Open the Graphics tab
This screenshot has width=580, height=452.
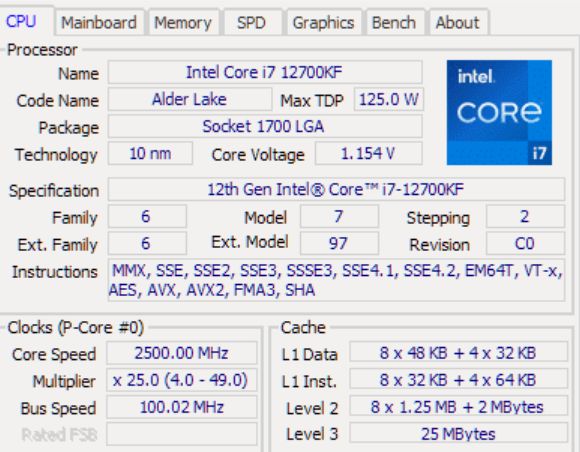pyautogui.click(x=323, y=23)
